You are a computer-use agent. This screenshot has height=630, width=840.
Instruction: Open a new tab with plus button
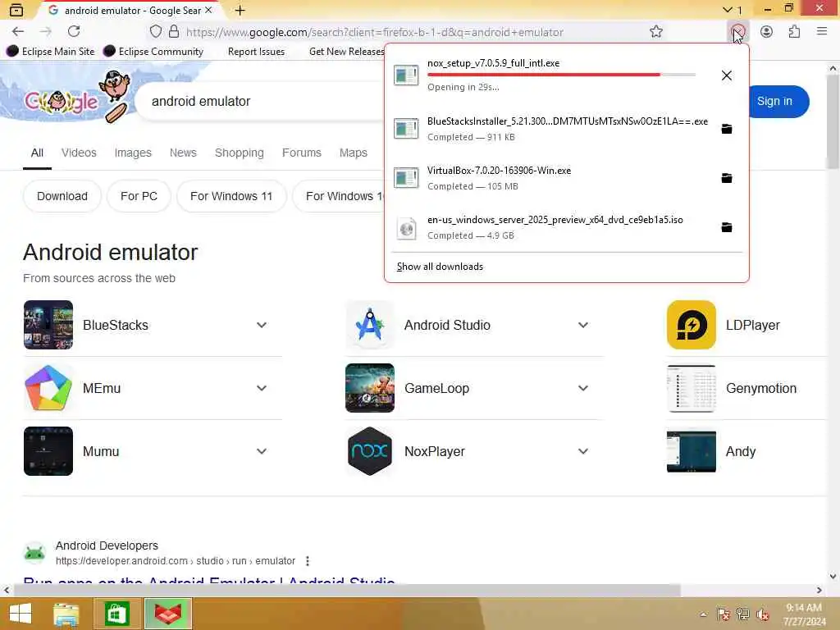tap(240, 10)
